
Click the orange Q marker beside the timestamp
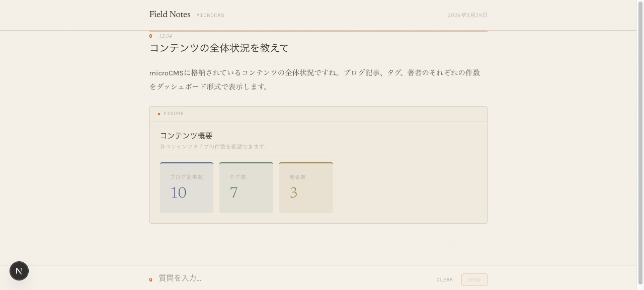(150, 36)
